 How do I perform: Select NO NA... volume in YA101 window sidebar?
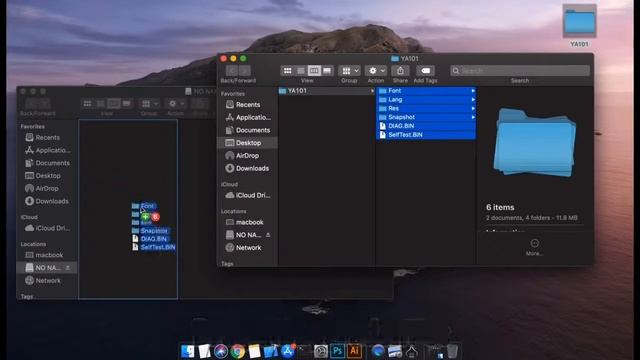(243, 235)
